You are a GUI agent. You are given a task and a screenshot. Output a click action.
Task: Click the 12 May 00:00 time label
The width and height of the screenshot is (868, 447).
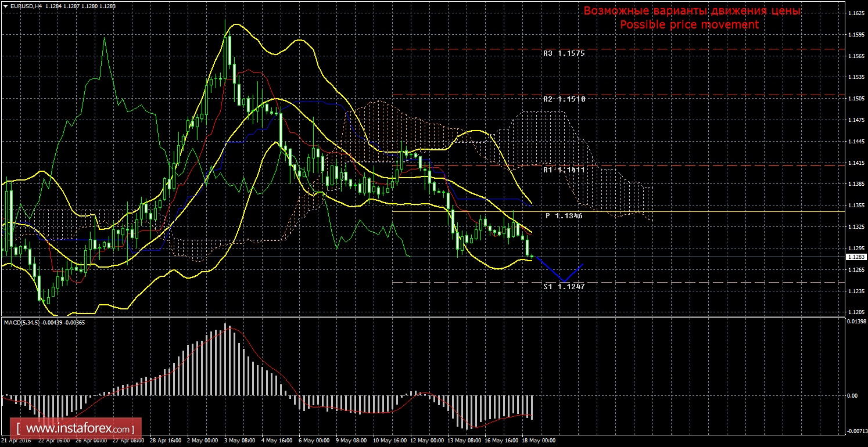428,441
